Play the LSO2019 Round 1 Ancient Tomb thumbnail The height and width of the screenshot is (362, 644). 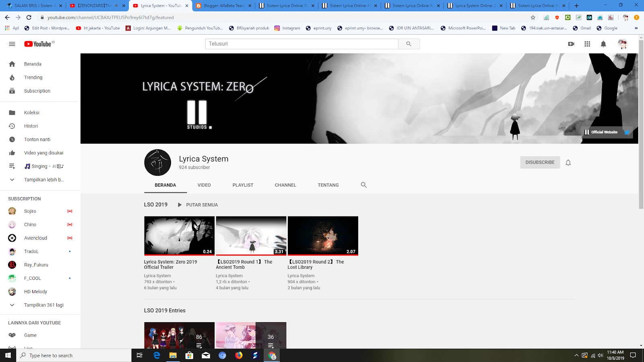point(251,236)
